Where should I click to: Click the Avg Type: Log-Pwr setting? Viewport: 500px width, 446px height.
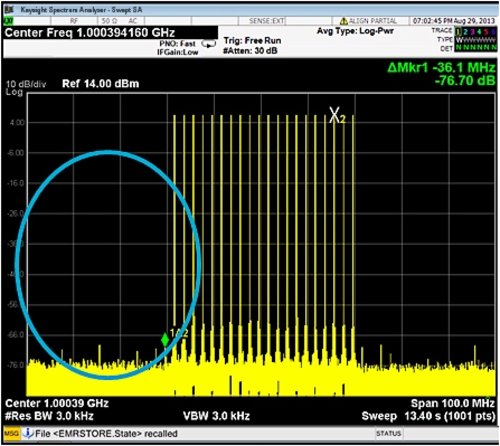pos(355,31)
